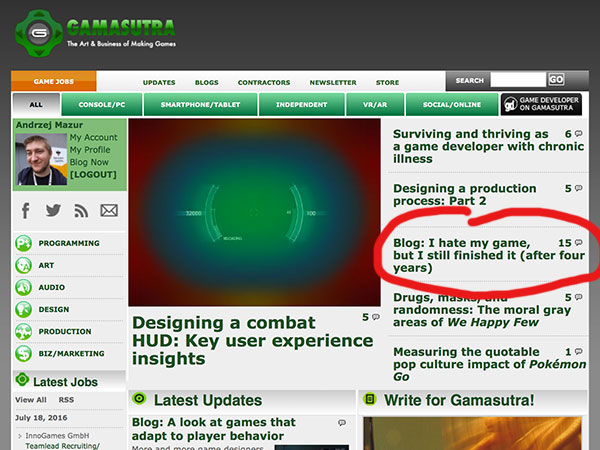Open the Twitter social icon
The height and width of the screenshot is (450, 600).
tap(54, 210)
